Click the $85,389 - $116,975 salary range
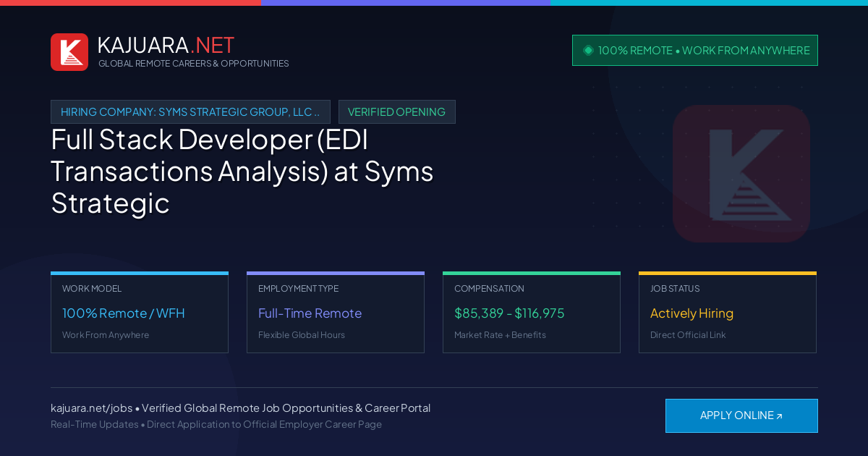Viewport: 868px width, 456px height. [x=509, y=313]
